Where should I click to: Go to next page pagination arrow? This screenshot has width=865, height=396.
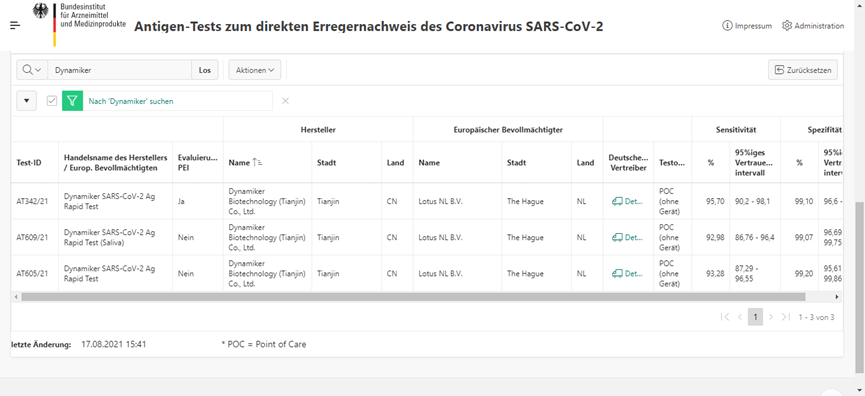pos(771,317)
